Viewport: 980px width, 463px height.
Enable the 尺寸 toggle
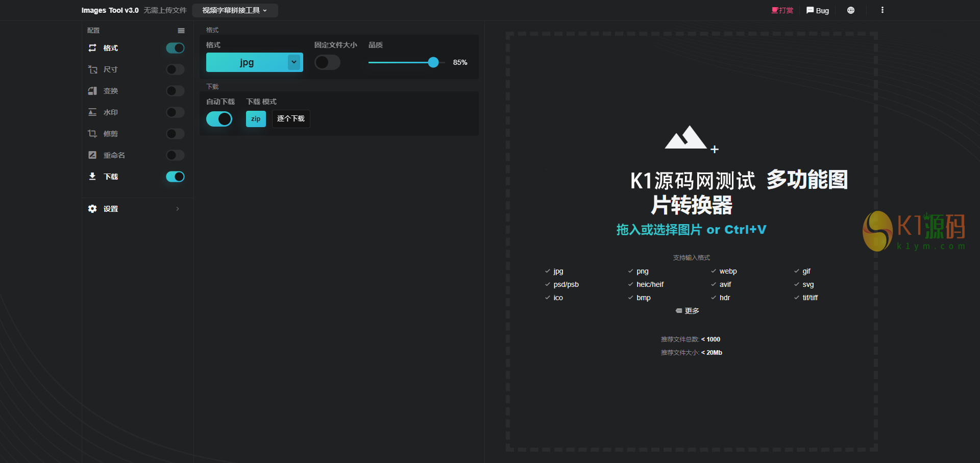[x=175, y=69]
